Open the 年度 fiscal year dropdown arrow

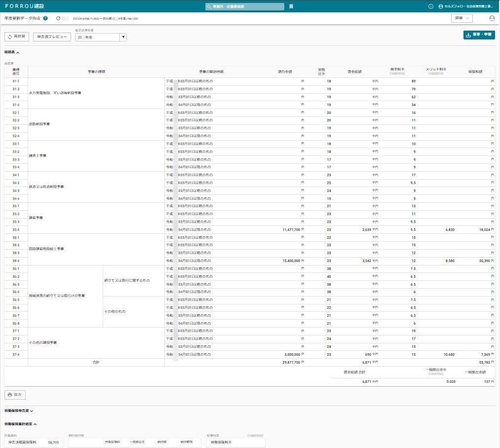pyautogui.click(x=123, y=37)
